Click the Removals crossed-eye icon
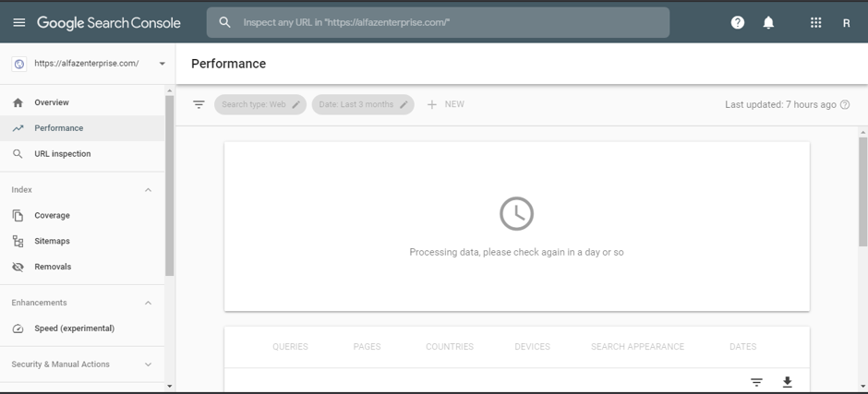This screenshot has height=394, width=868. click(18, 267)
